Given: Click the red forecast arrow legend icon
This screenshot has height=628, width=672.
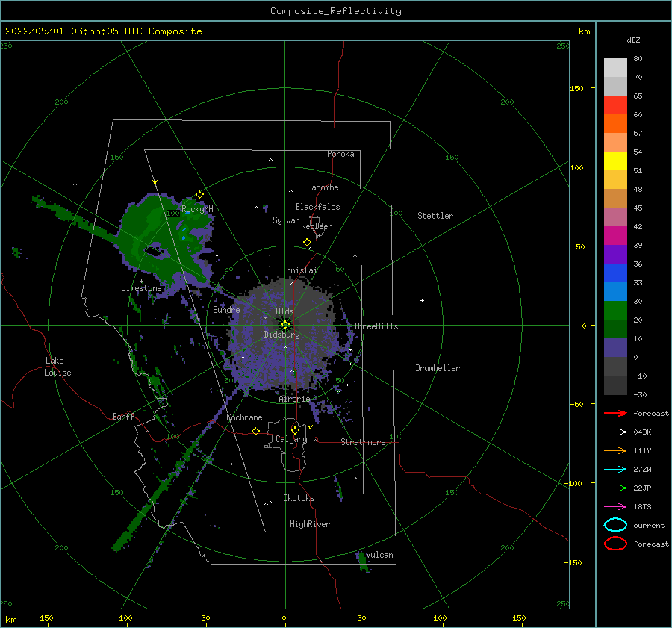Looking at the screenshot, I should click(x=615, y=413).
